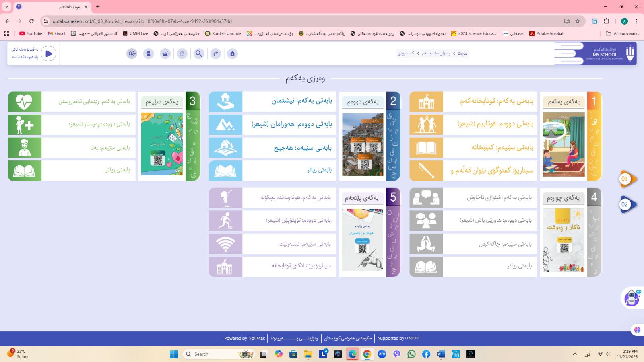
Task: Open the user profile icon
Action: point(149,53)
